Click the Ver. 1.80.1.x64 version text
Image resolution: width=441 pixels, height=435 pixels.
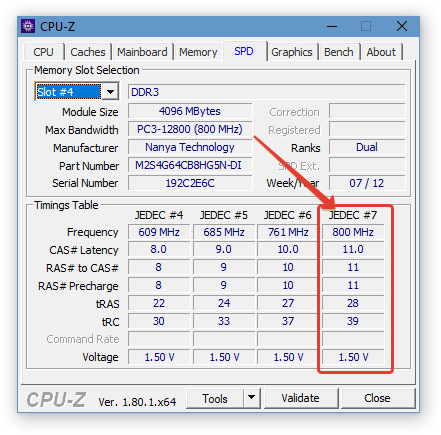point(137,402)
